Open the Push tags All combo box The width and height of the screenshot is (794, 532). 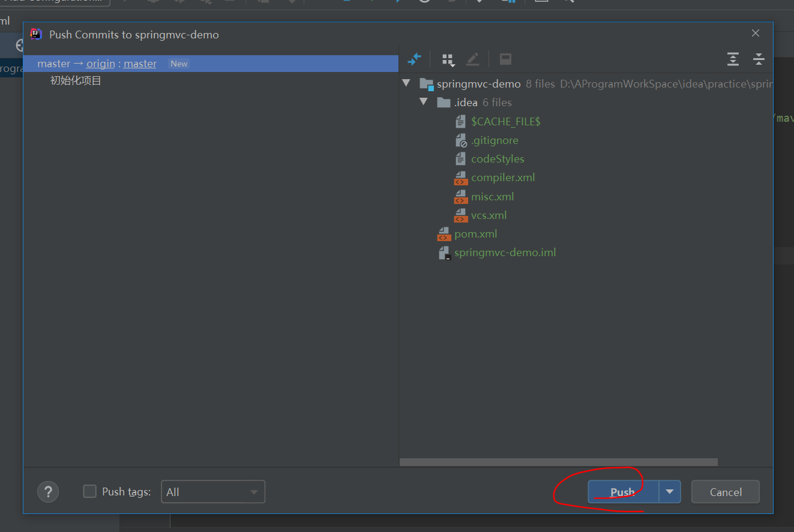pyautogui.click(x=213, y=492)
